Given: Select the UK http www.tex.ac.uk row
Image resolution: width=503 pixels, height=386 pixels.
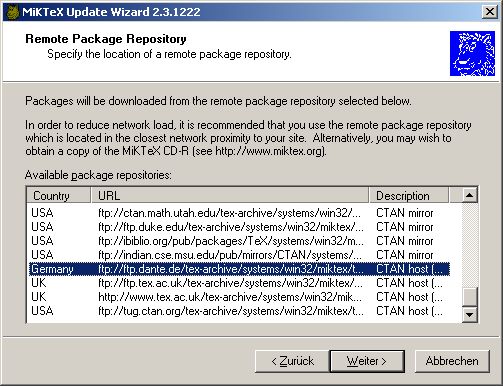Looking at the screenshot, I should click(239, 297).
